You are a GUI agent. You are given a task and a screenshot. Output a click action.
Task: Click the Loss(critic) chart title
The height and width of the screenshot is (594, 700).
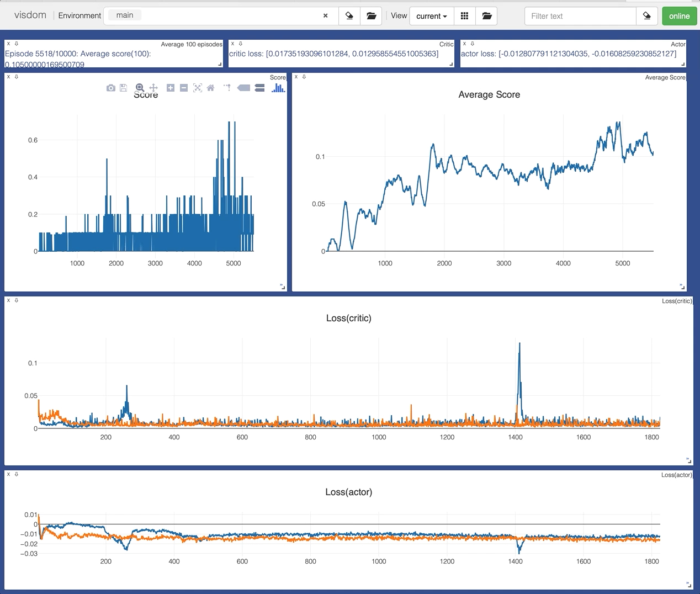(x=349, y=318)
